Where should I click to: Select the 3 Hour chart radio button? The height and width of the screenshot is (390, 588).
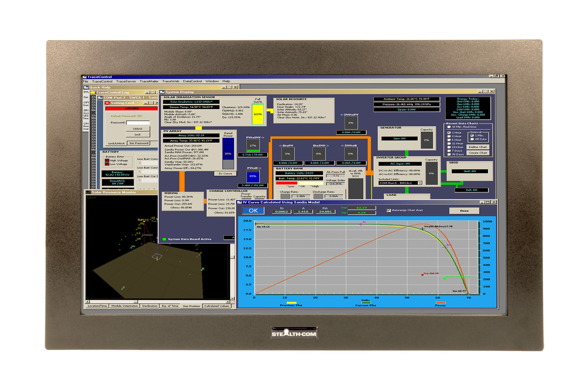449,136
